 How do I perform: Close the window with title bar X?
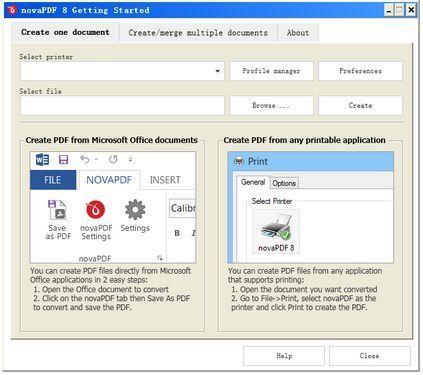pos(411,10)
